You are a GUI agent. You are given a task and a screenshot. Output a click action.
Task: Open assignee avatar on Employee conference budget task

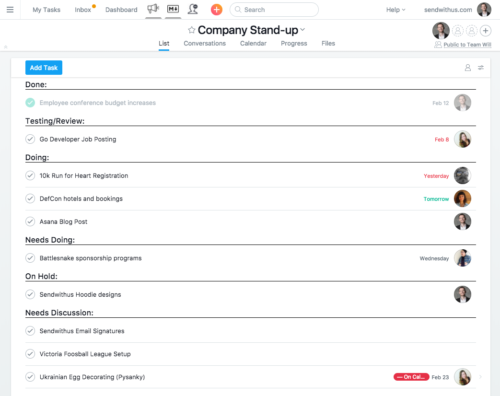coord(462,103)
